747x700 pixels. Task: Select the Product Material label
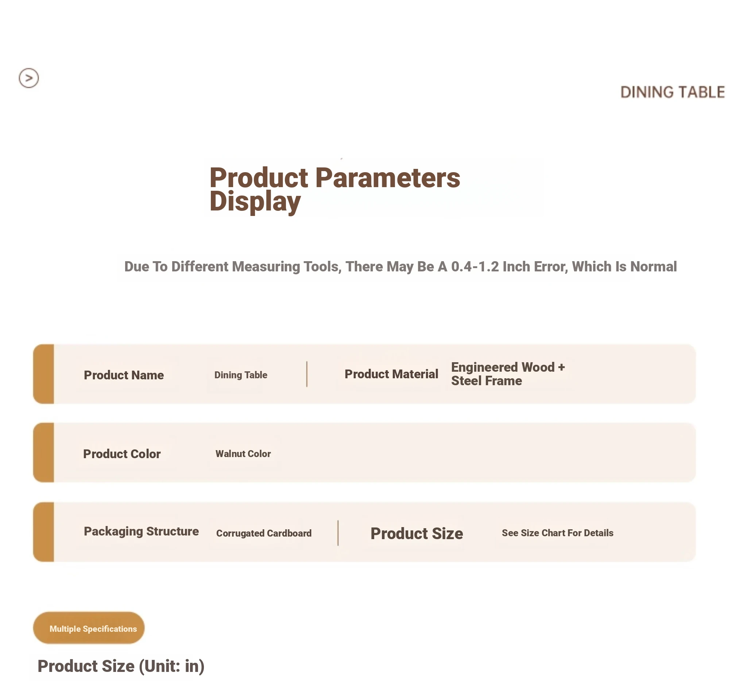point(391,374)
